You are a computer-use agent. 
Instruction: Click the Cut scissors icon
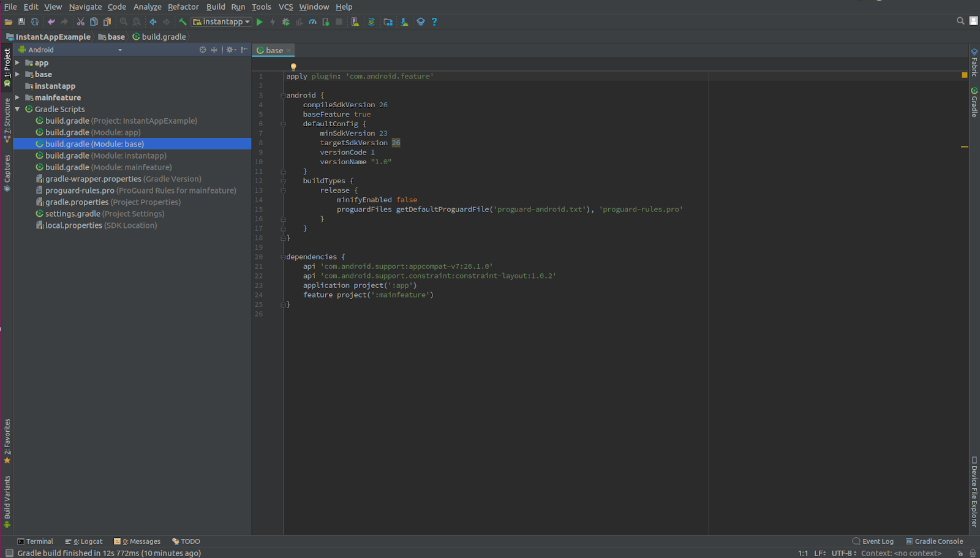pyautogui.click(x=80, y=22)
